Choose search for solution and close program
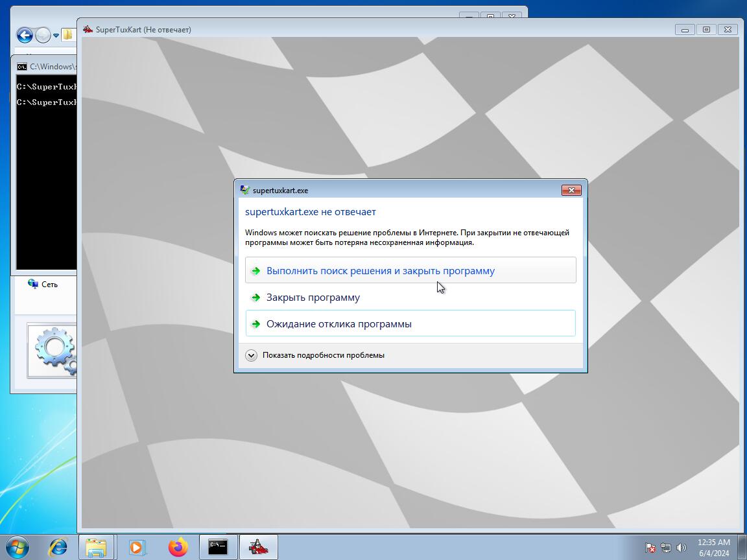This screenshot has width=747, height=560. [x=410, y=270]
